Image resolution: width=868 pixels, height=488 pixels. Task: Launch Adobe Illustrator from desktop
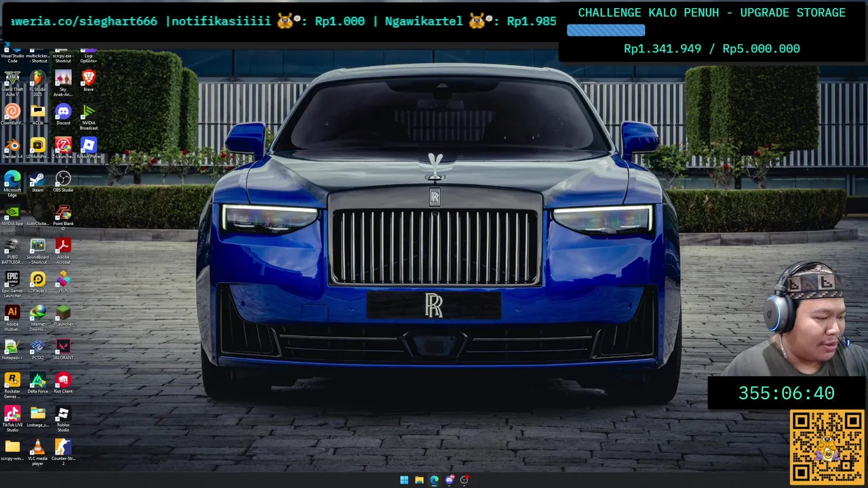point(12,318)
